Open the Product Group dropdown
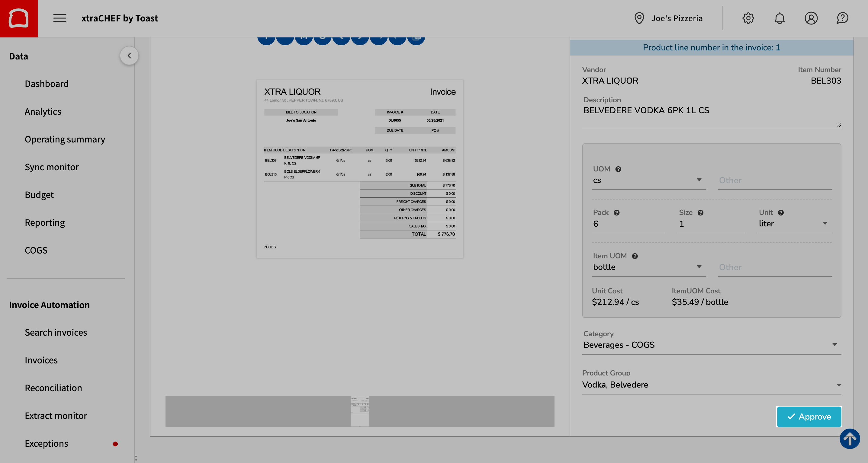 (711, 385)
